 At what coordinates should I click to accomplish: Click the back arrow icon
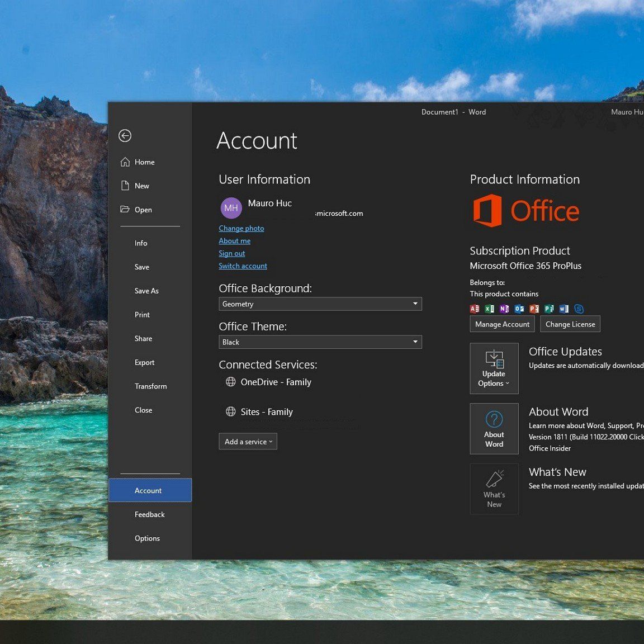click(125, 136)
